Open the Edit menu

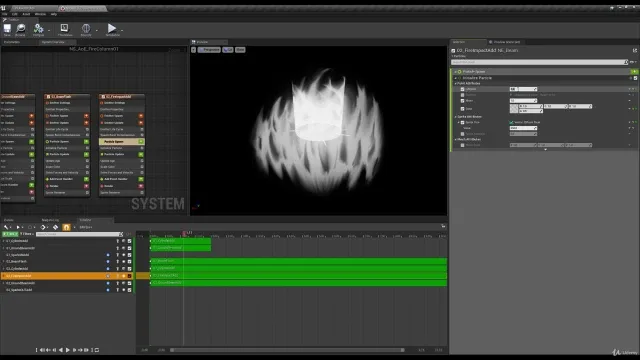tap(15, 14)
